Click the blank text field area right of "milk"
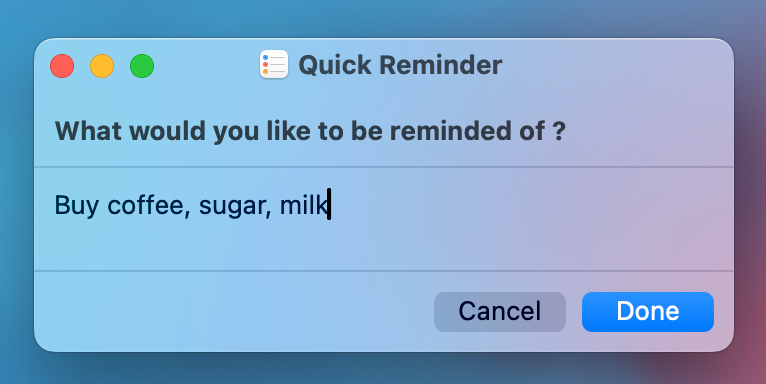The width and height of the screenshot is (766, 384). click(x=532, y=205)
